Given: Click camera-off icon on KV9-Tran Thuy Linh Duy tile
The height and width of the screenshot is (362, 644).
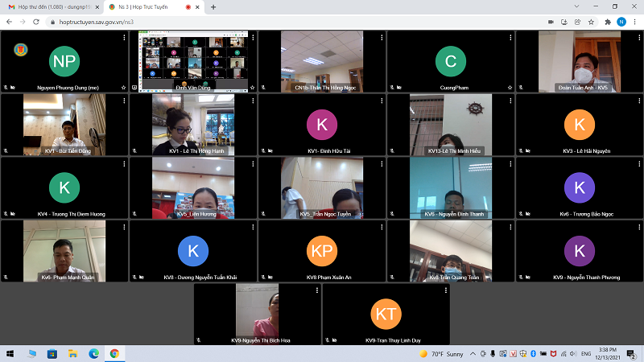Looking at the screenshot, I should tap(334, 340).
